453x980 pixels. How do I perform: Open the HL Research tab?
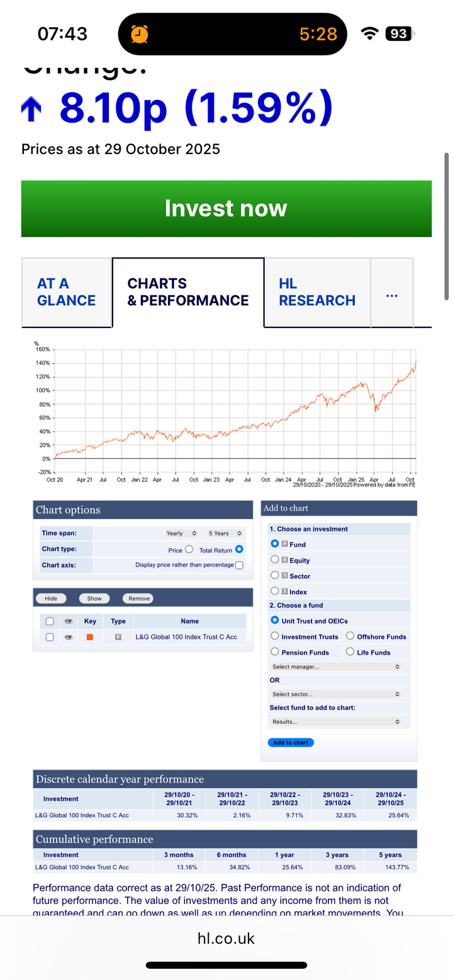(317, 292)
